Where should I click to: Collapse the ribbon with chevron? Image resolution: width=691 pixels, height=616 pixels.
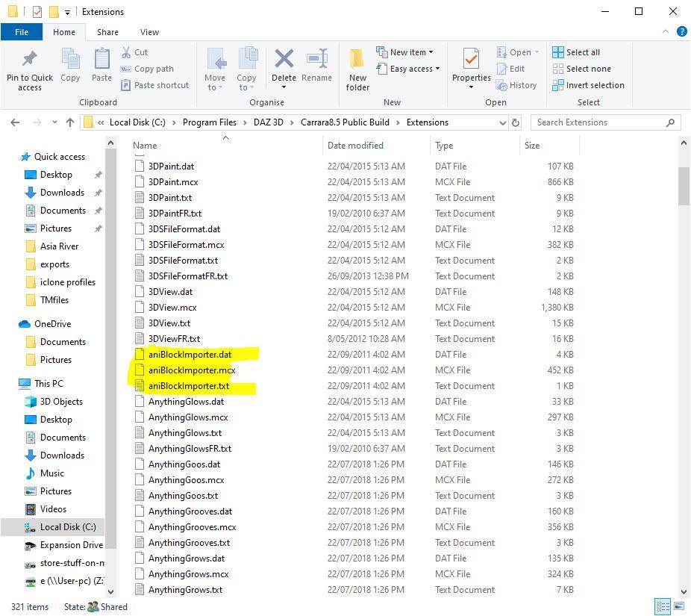pyautogui.click(x=666, y=32)
